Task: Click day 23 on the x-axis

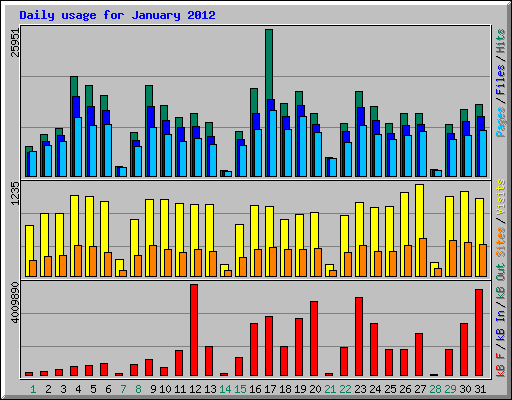Action: click(x=360, y=389)
